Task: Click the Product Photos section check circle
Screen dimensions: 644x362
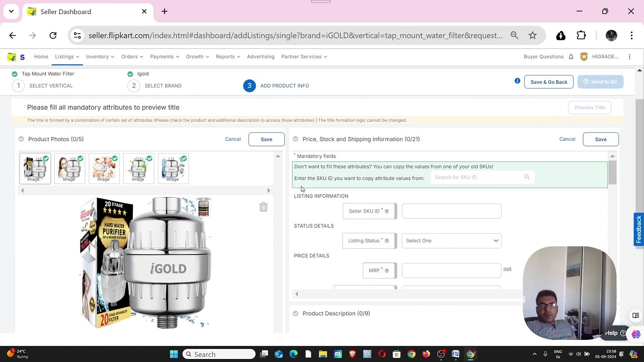Action: [x=21, y=139]
